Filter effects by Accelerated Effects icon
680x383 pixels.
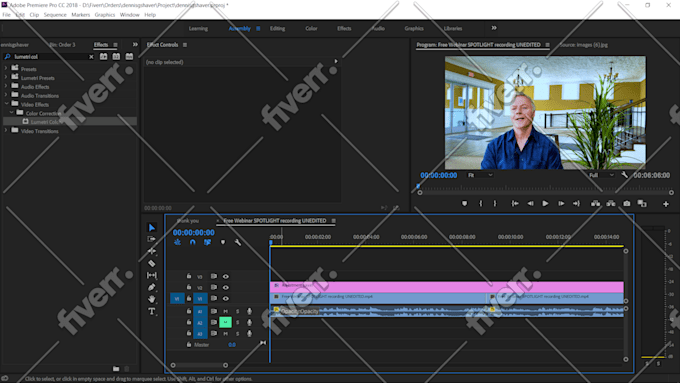(104, 56)
